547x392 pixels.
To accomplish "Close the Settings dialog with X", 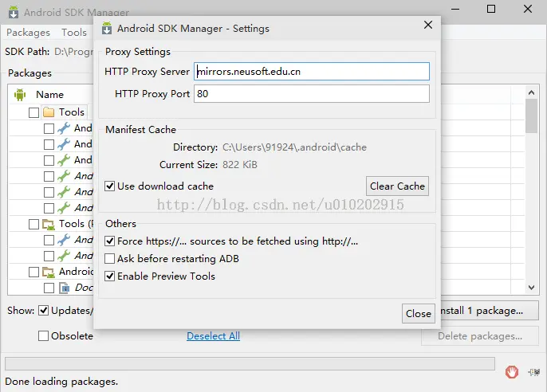I will point(428,25).
